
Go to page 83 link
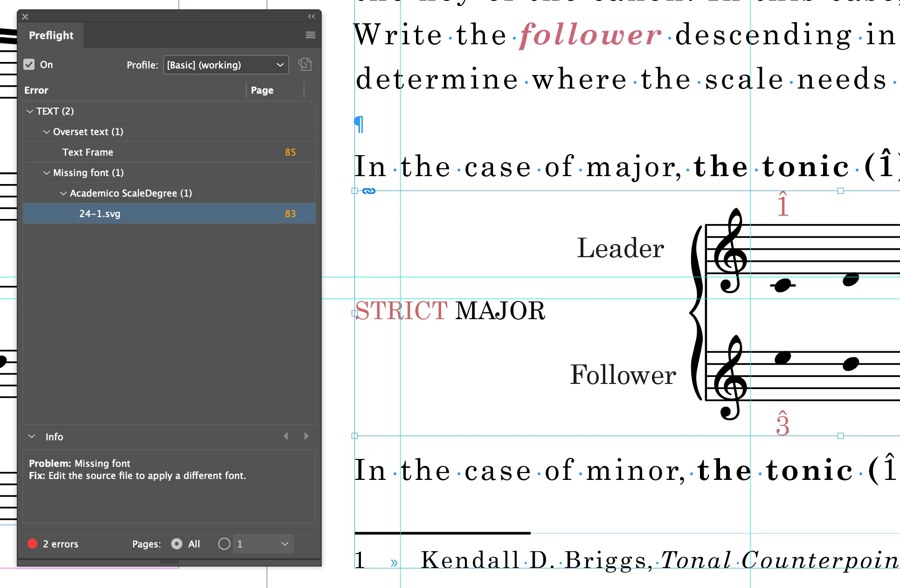pos(290,214)
